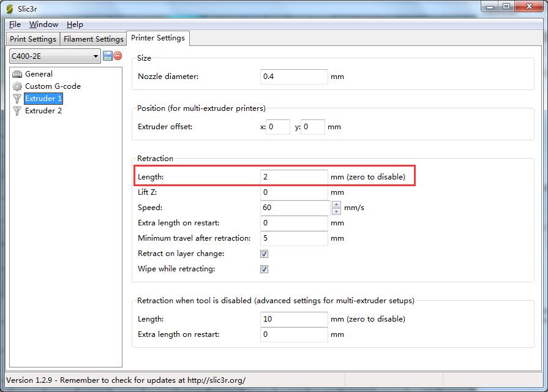Click the Nozzle diameter input field
The width and height of the screenshot is (548, 392).
pyautogui.click(x=294, y=77)
